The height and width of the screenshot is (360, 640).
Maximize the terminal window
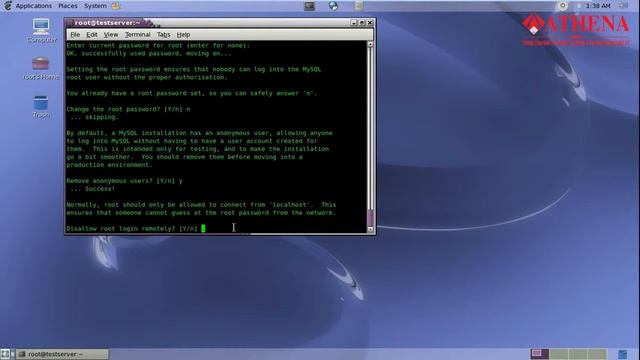[x=362, y=23]
